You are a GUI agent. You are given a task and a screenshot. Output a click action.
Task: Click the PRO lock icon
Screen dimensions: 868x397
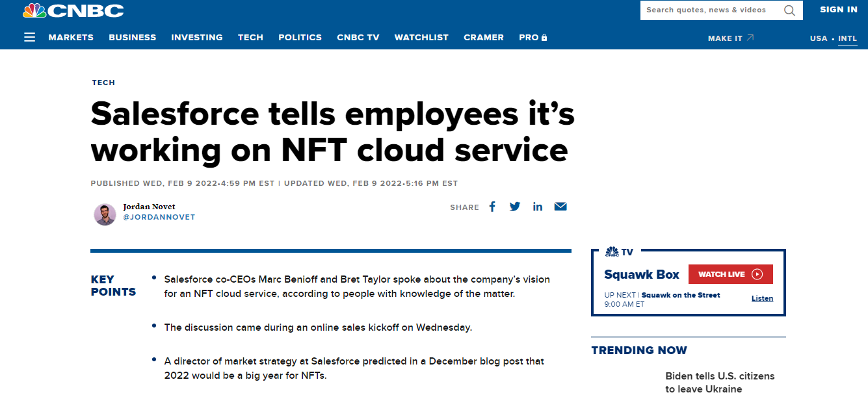click(x=544, y=38)
